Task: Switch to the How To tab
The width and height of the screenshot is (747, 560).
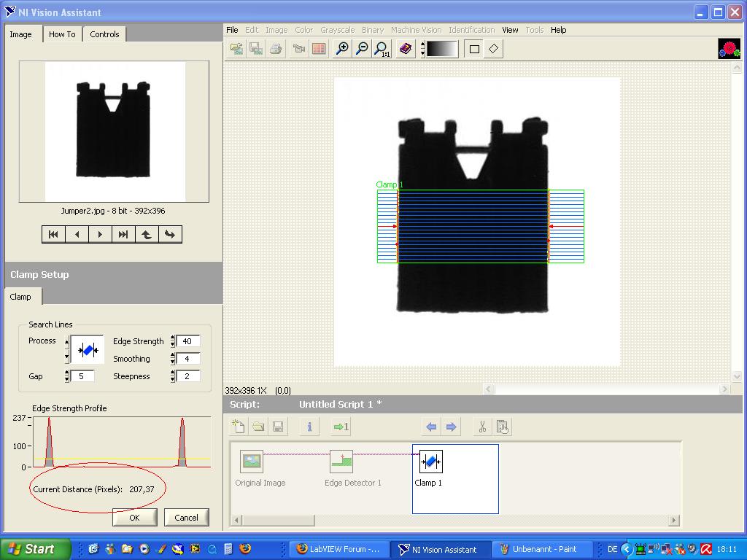Action: (62, 34)
